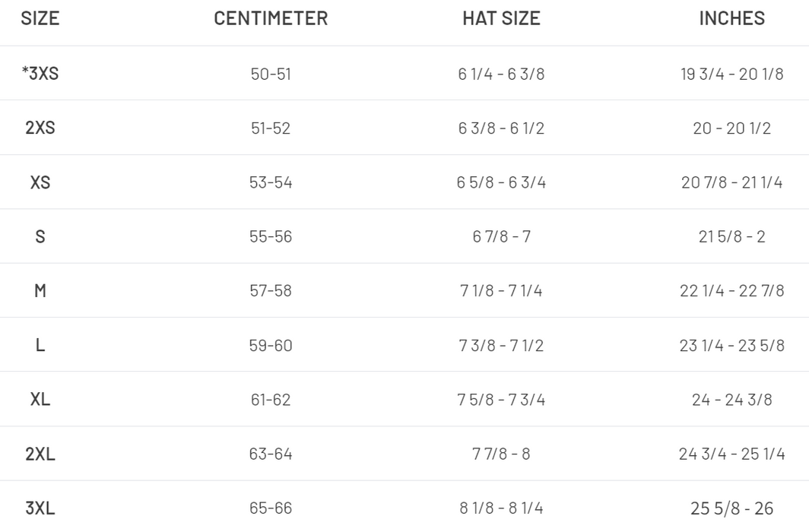Click the 3XL size label
This screenshot has width=809, height=532.
(x=40, y=508)
